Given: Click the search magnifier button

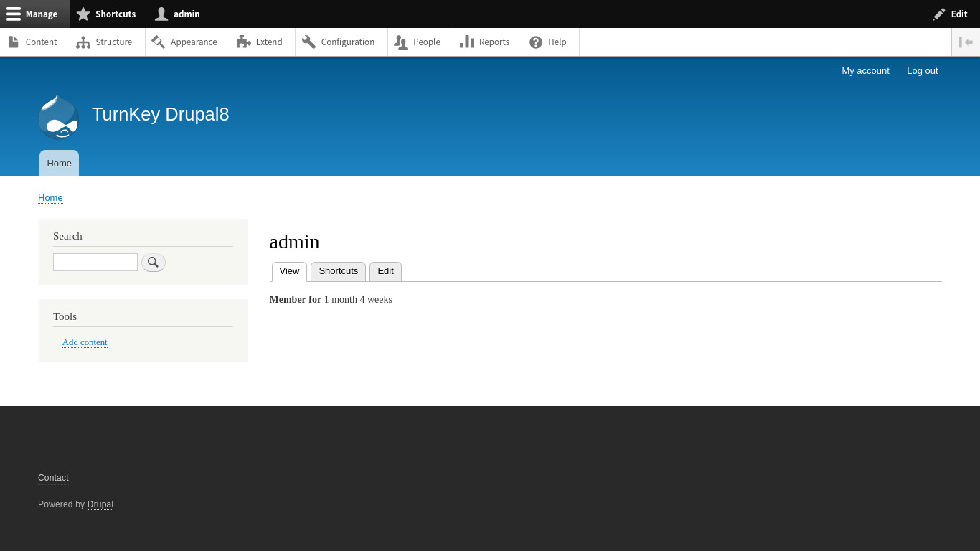Looking at the screenshot, I should (x=153, y=263).
